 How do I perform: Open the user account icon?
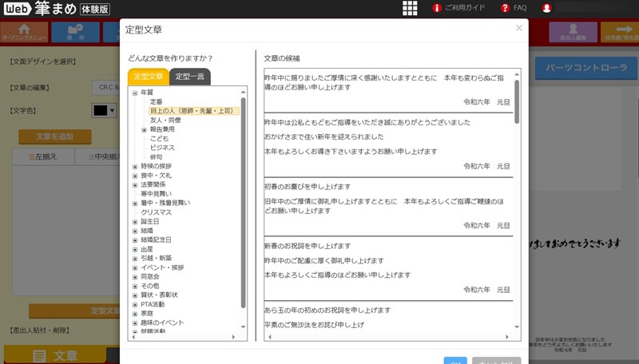pyautogui.click(x=547, y=8)
